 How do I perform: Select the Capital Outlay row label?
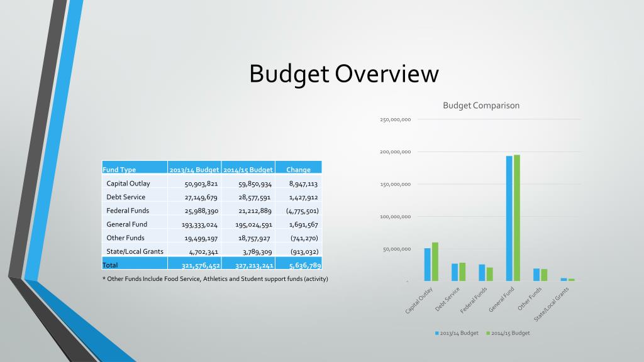128,184
